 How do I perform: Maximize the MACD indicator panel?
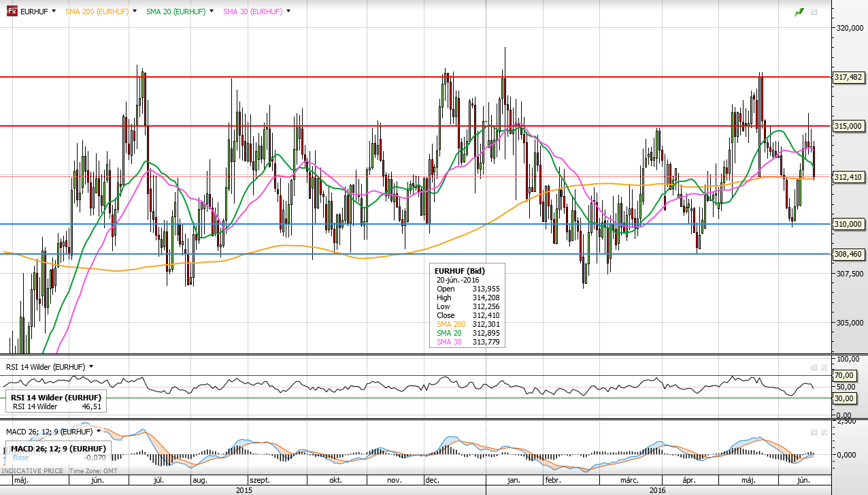click(x=814, y=432)
